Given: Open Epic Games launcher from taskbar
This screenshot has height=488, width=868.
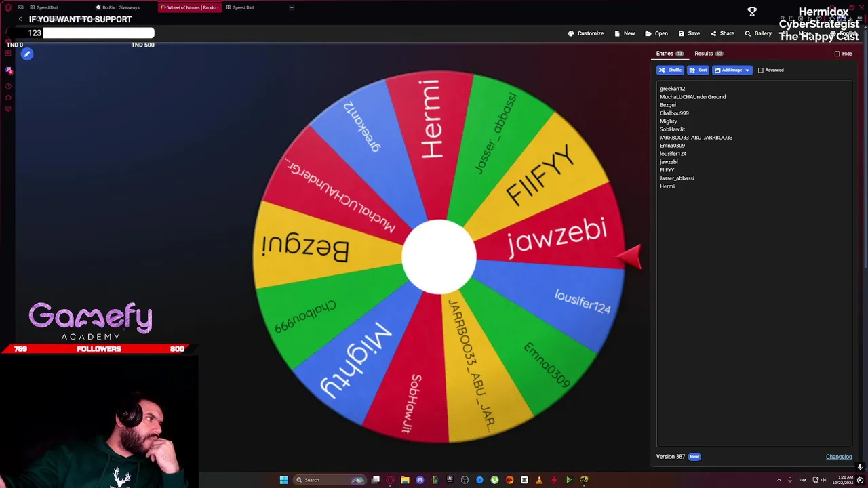Looking at the screenshot, I should pyautogui.click(x=450, y=480).
